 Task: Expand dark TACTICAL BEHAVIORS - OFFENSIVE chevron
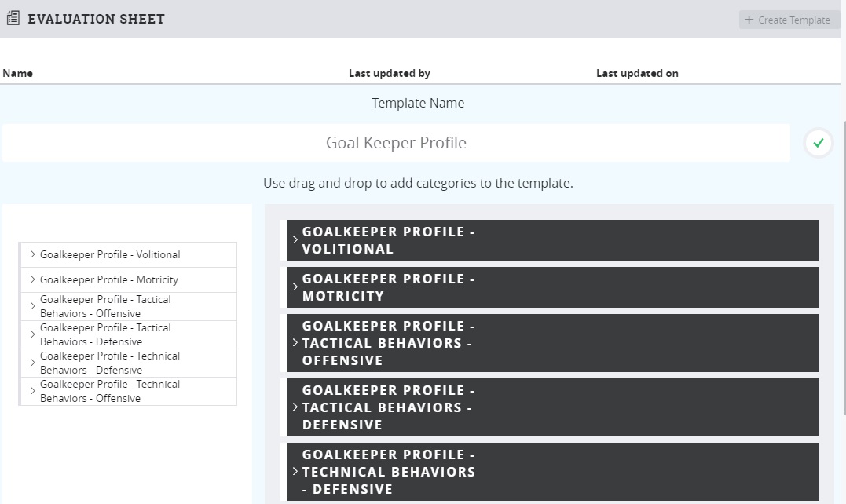click(x=295, y=343)
